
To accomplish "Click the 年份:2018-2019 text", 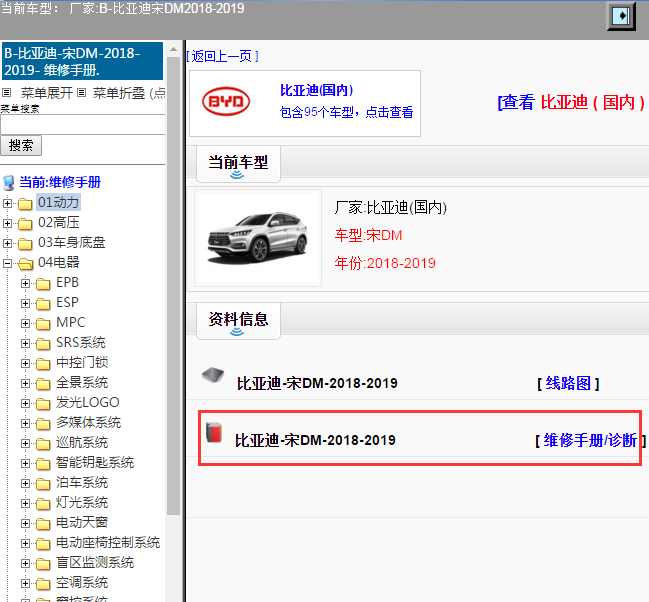I will [x=385, y=263].
